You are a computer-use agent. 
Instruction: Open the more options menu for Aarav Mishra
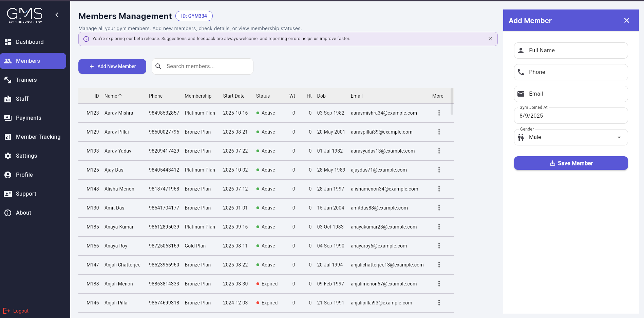click(x=439, y=113)
